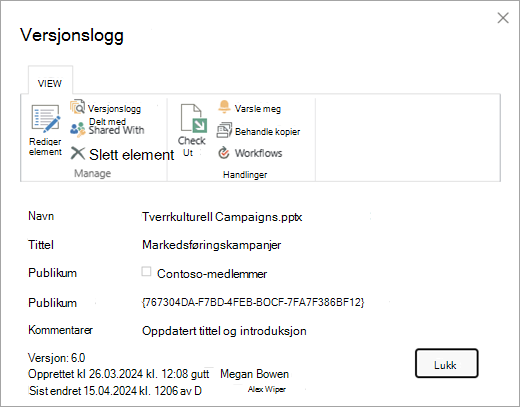Click the Handlinger group label

(x=245, y=175)
